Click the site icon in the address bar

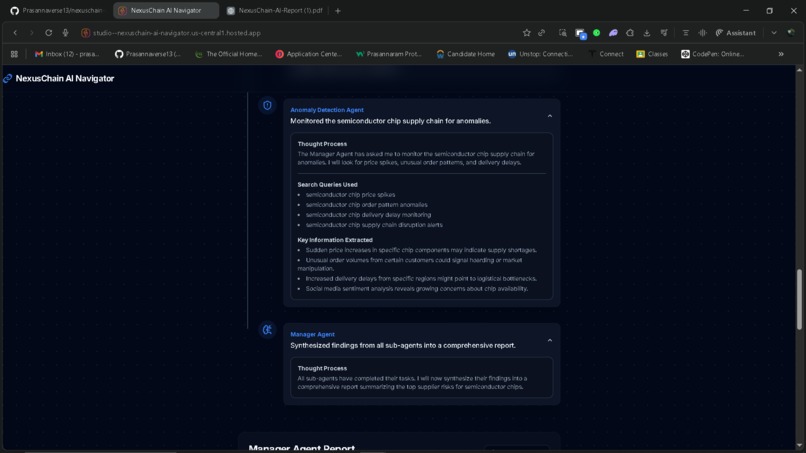click(85, 33)
